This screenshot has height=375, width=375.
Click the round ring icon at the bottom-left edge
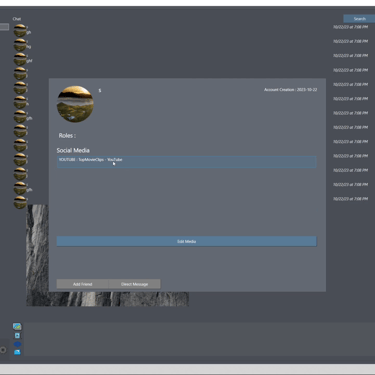3,350
